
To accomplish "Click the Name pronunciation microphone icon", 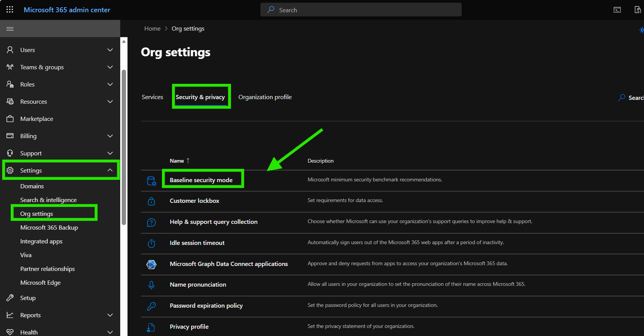I will [x=152, y=285].
